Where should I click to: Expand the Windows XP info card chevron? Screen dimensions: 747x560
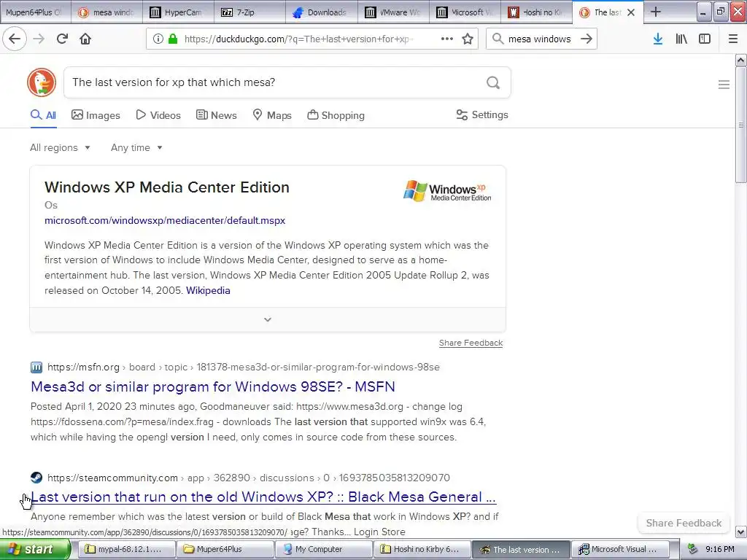click(x=268, y=319)
